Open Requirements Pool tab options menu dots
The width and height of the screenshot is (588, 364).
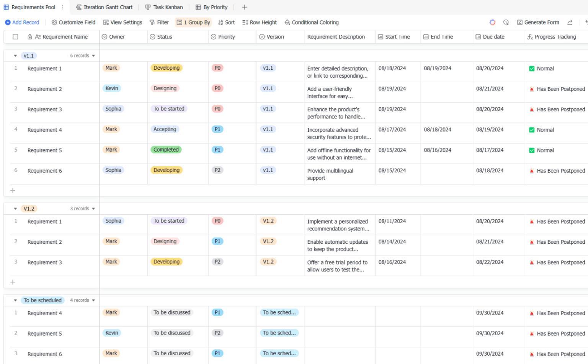pos(62,7)
